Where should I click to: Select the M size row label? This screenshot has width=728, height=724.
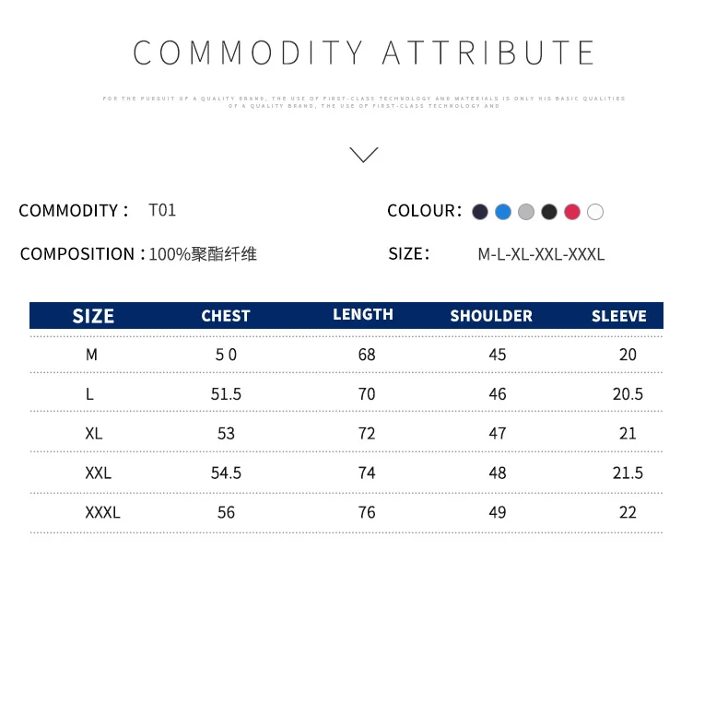(x=91, y=355)
